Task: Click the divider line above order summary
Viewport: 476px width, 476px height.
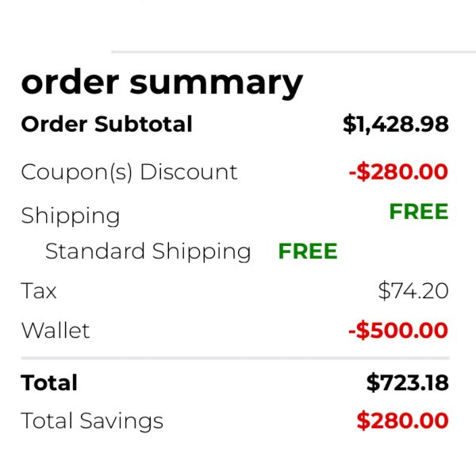Action: point(294,52)
